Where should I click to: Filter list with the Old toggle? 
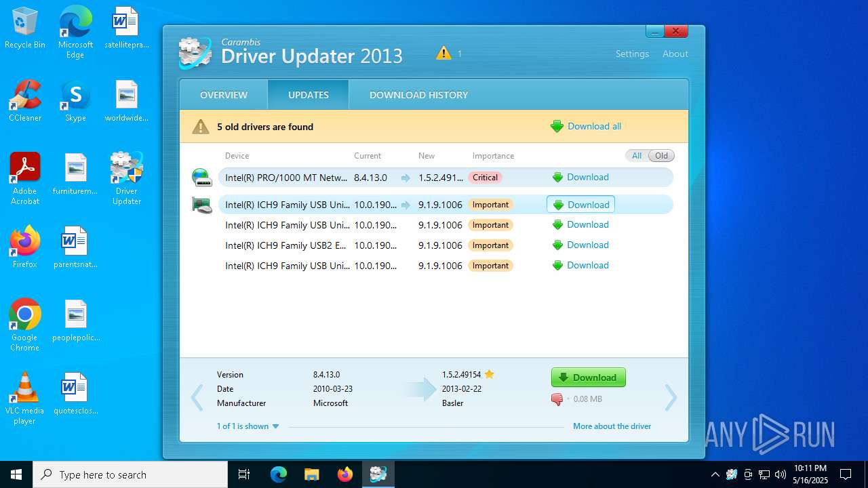click(662, 156)
